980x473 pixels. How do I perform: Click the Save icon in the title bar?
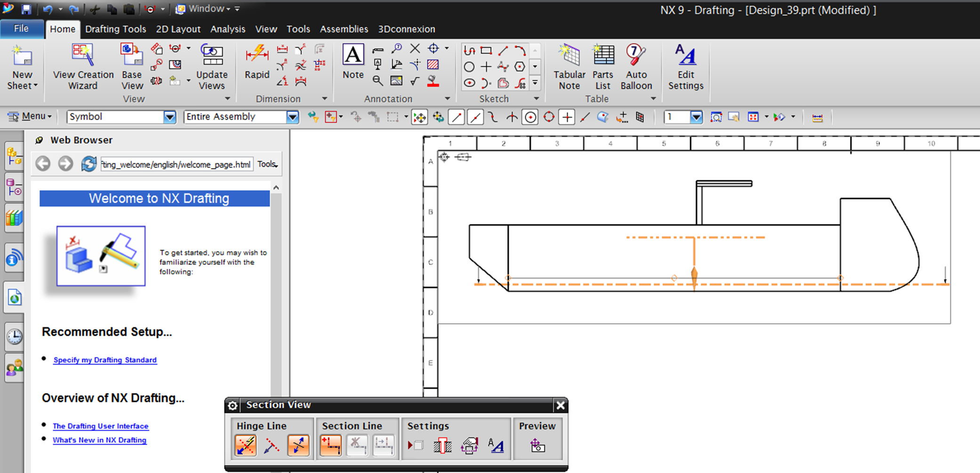coord(26,9)
